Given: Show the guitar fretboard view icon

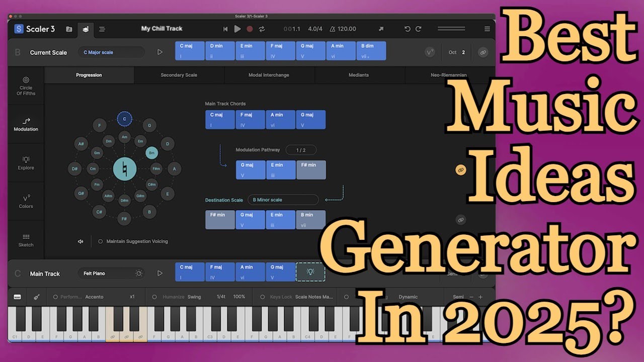Looking at the screenshot, I should [x=37, y=297].
